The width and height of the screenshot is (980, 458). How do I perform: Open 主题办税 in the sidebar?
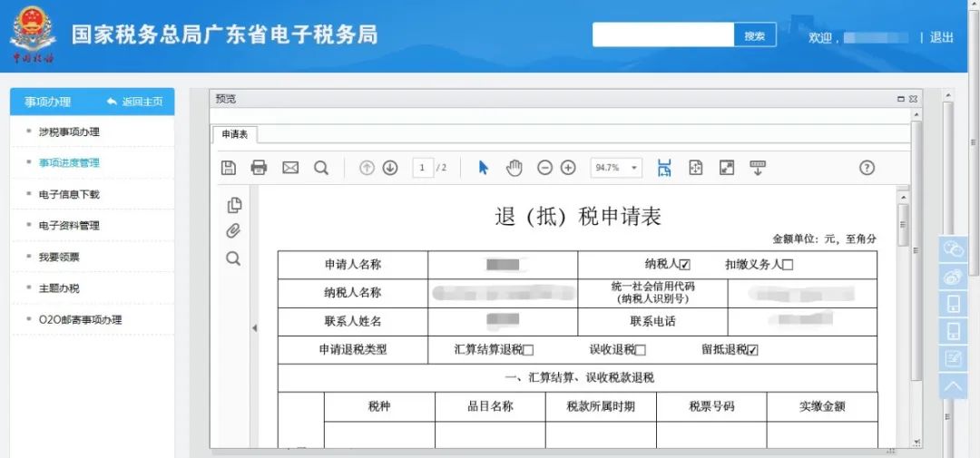59,288
